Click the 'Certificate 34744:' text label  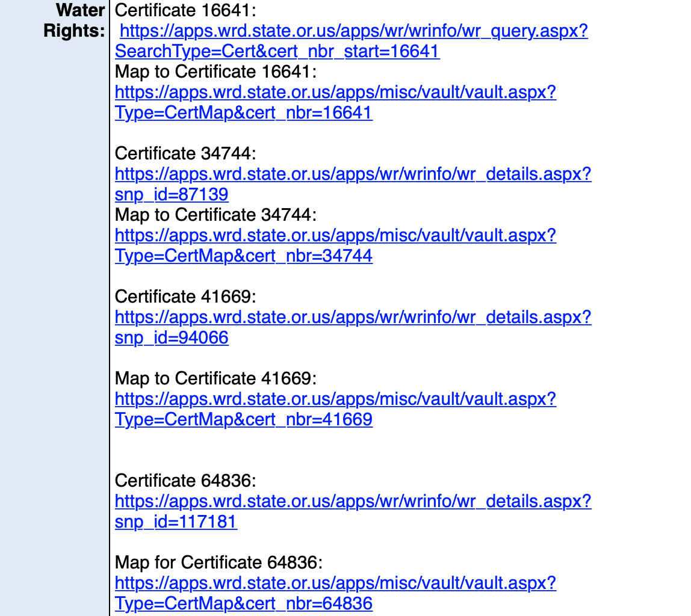(x=185, y=153)
